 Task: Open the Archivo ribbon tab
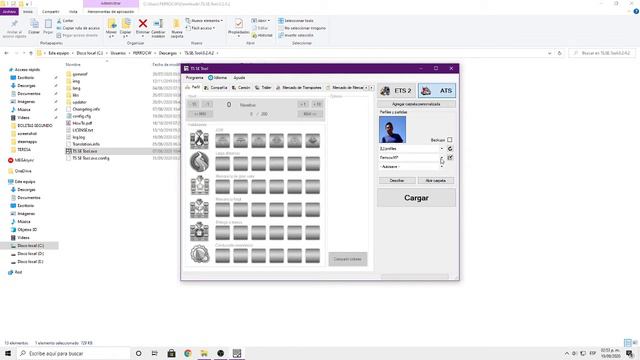pyautogui.click(x=9, y=12)
